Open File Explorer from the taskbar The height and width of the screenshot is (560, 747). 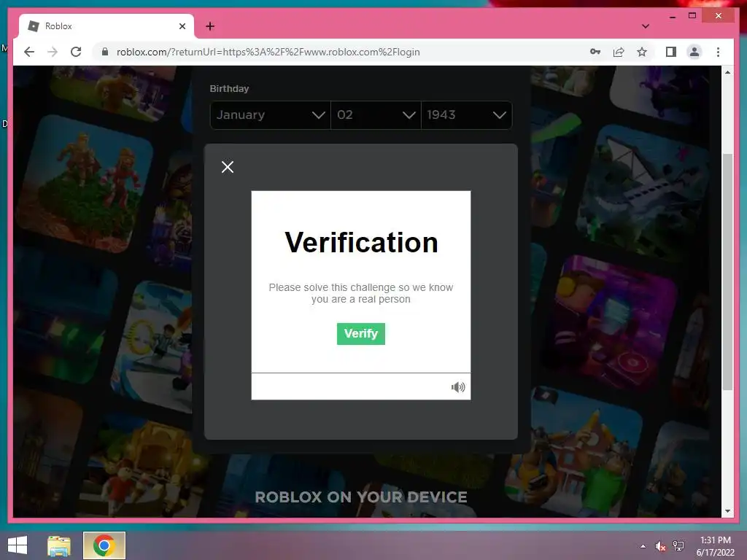click(59, 545)
